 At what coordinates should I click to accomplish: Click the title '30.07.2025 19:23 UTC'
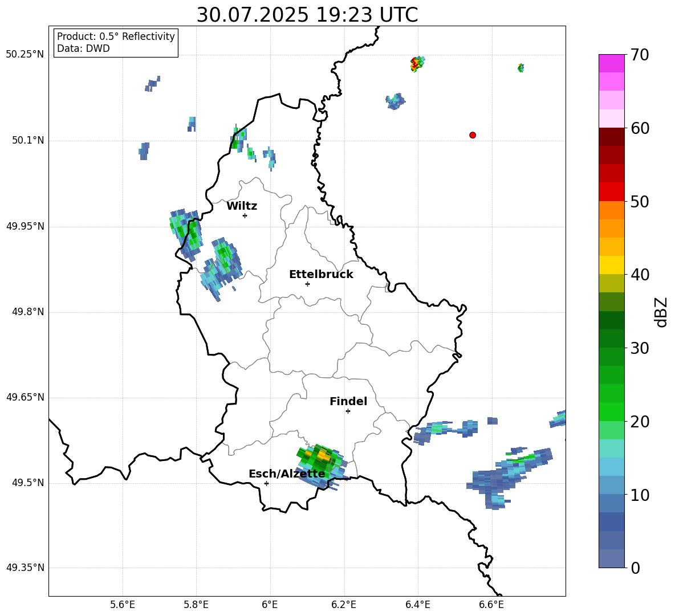point(307,15)
